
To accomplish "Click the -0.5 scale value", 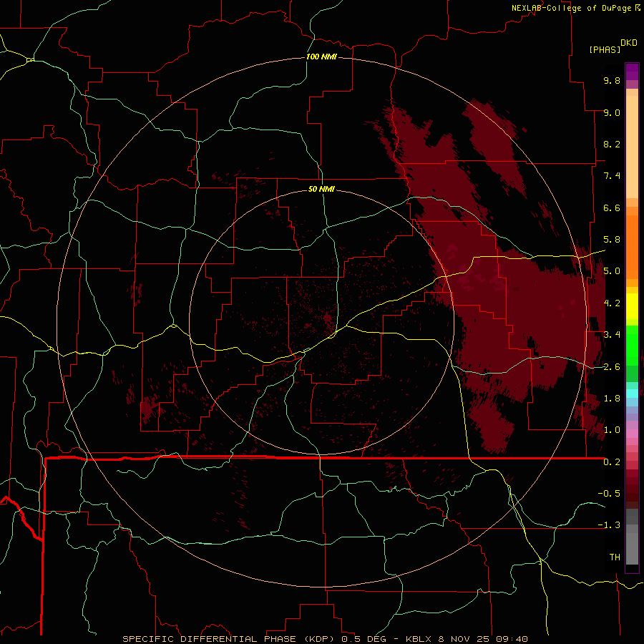I will coord(609,494).
